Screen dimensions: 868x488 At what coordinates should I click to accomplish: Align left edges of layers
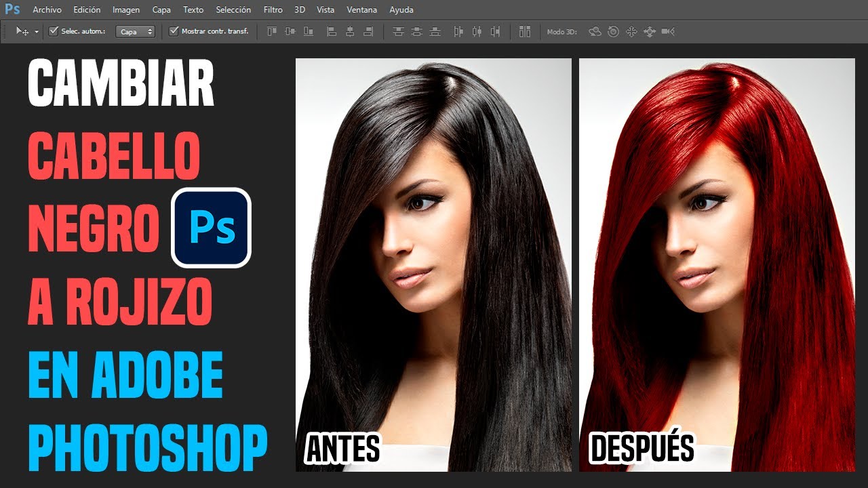pyautogui.click(x=332, y=31)
